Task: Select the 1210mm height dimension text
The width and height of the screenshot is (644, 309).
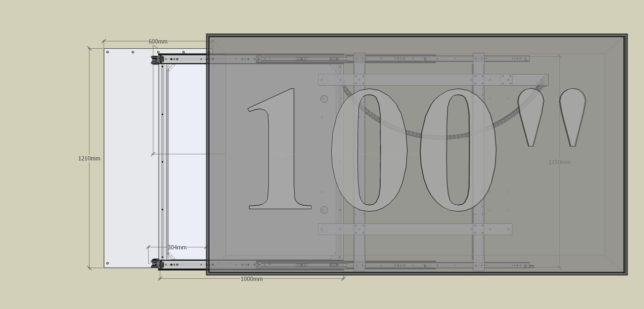Action: click(x=89, y=158)
